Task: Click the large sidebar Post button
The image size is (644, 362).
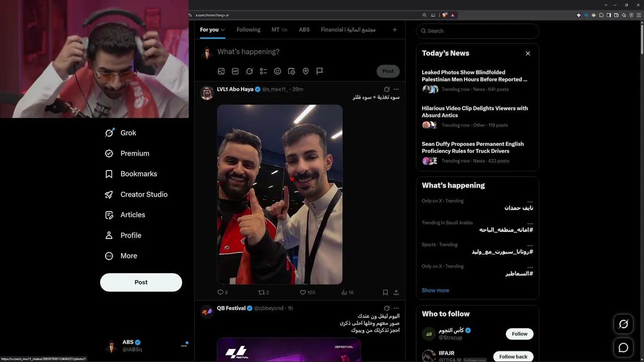Action: click(141, 283)
